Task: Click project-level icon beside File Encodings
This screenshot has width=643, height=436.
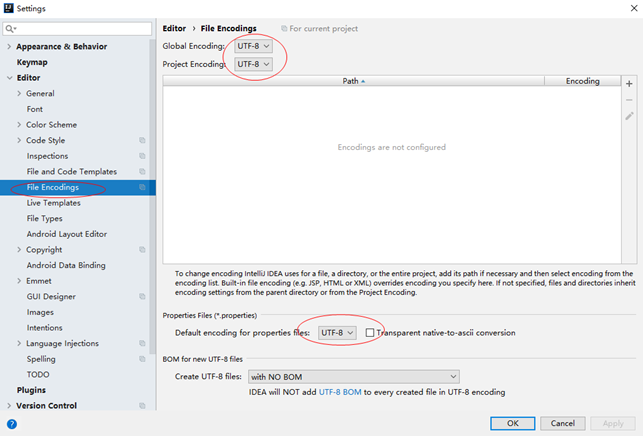Action: coord(142,187)
